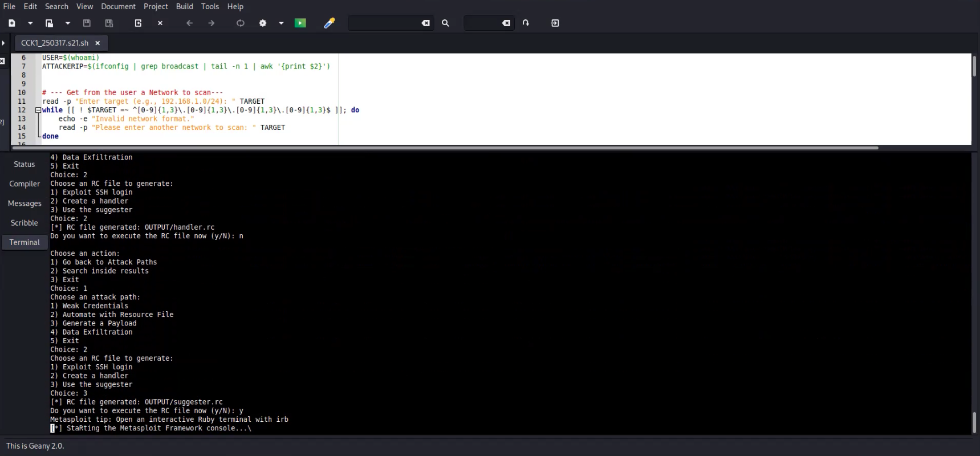
Task: Click the terminal vertical scrollbar thumb
Action: (974, 422)
